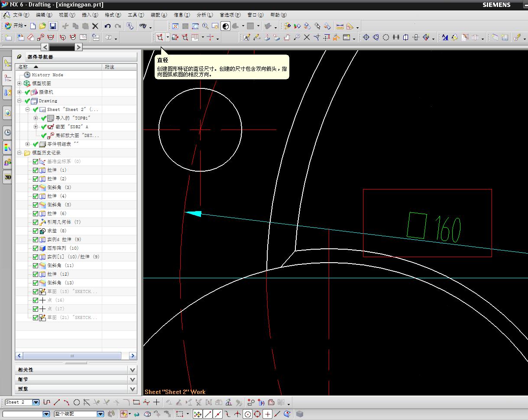This screenshot has width=528, height=420.
Task: Click the Save icon in the toolbar
Action: pyautogui.click(x=53, y=26)
